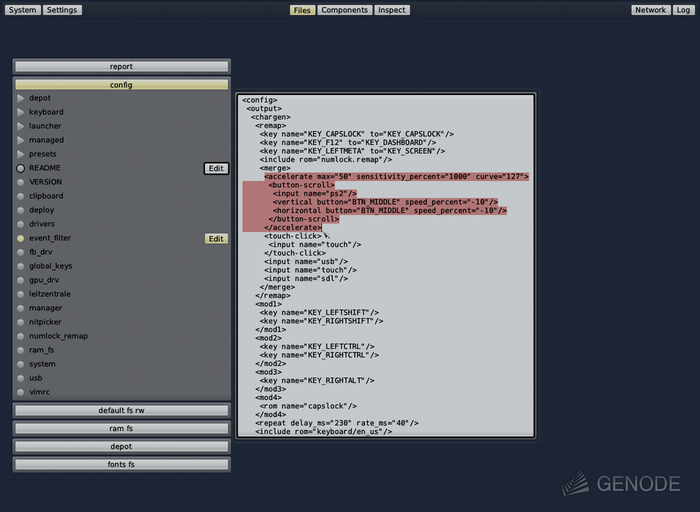
Task: Switch to the Inspect tab
Action: click(x=391, y=10)
